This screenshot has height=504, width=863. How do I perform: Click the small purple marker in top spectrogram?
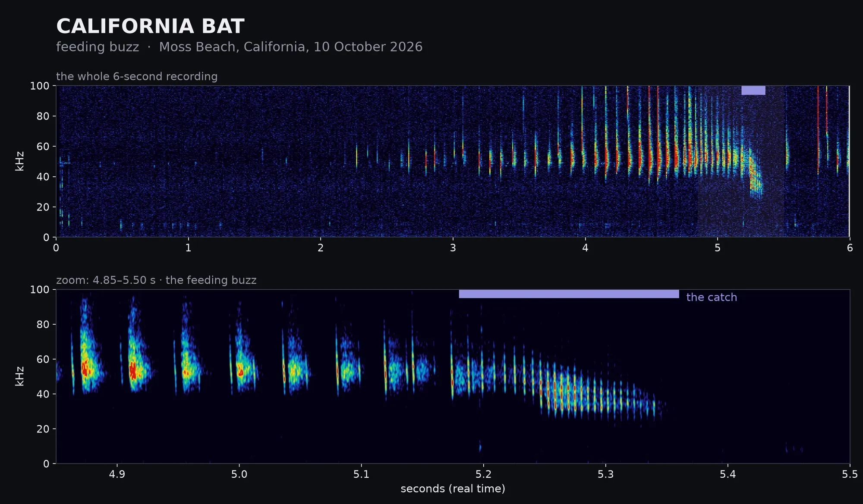753,90
